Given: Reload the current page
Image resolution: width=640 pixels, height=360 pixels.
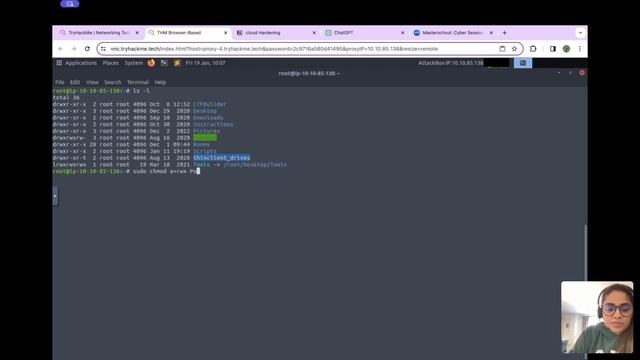Looking at the screenshot, I should [x=87, y=49].
